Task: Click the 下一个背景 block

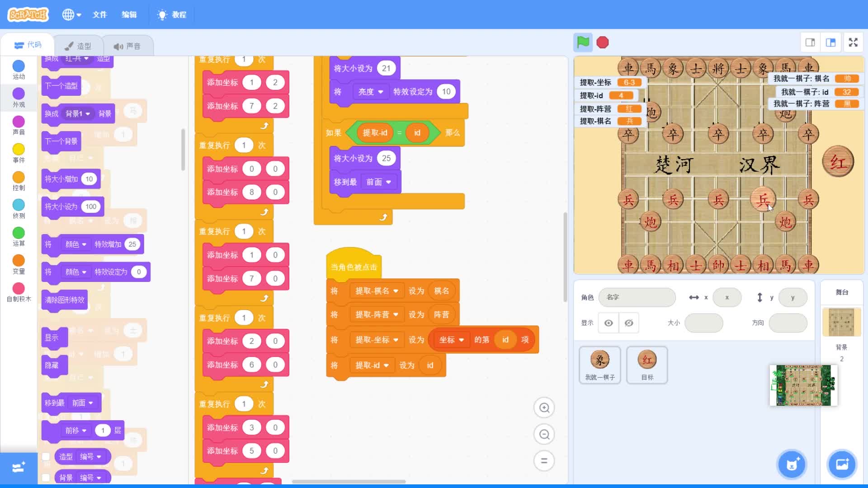Action: click(61, 141)
